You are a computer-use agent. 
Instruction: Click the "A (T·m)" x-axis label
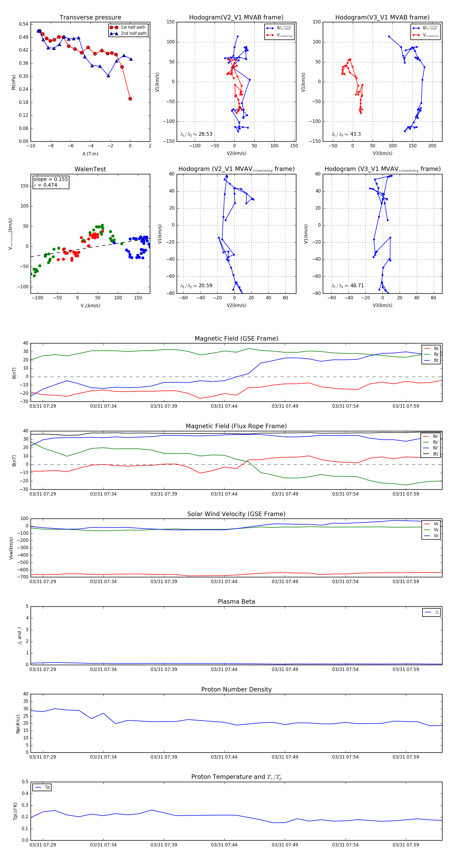pyautogui.click(x=90, y=154)
